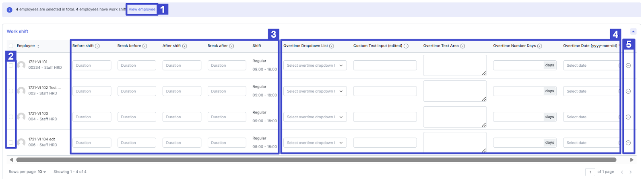Go to the next page arrow

click(630, 172)
